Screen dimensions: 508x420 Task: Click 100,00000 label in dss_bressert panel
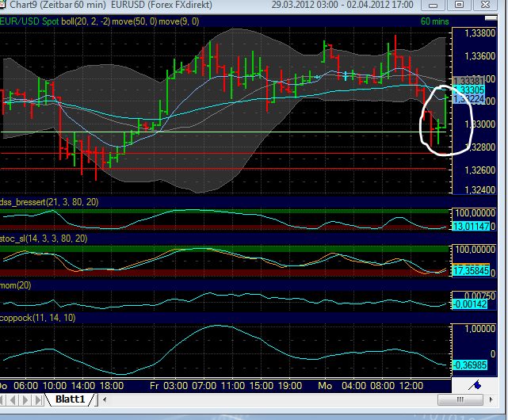coord(476,213)
